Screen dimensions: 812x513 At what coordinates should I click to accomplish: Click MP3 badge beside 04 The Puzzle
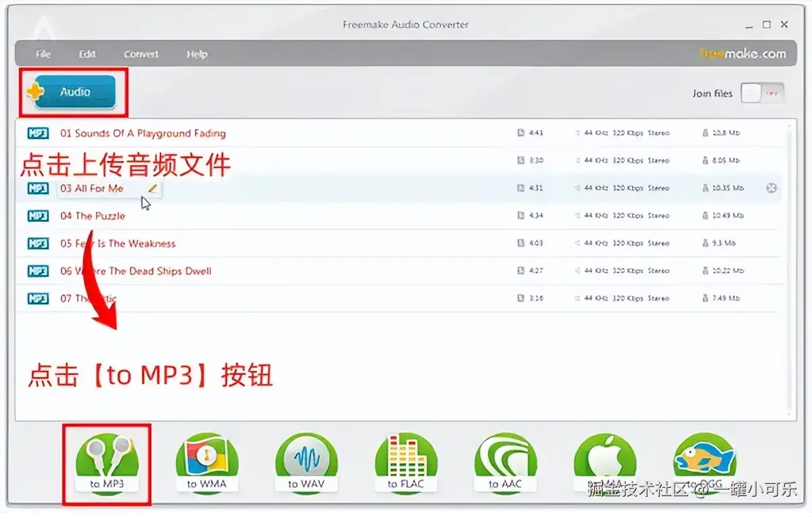tap(38, 216)
